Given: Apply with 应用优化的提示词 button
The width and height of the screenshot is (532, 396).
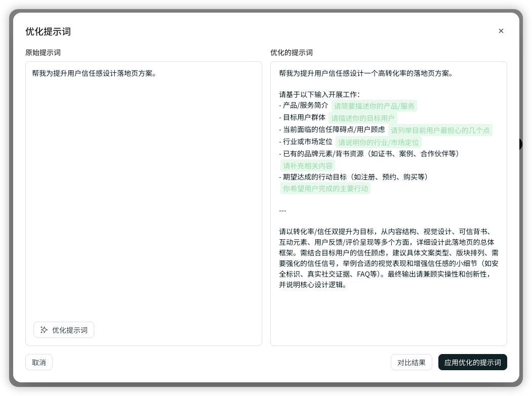Looking at the screenshot, I should click(x=472, y=362).
